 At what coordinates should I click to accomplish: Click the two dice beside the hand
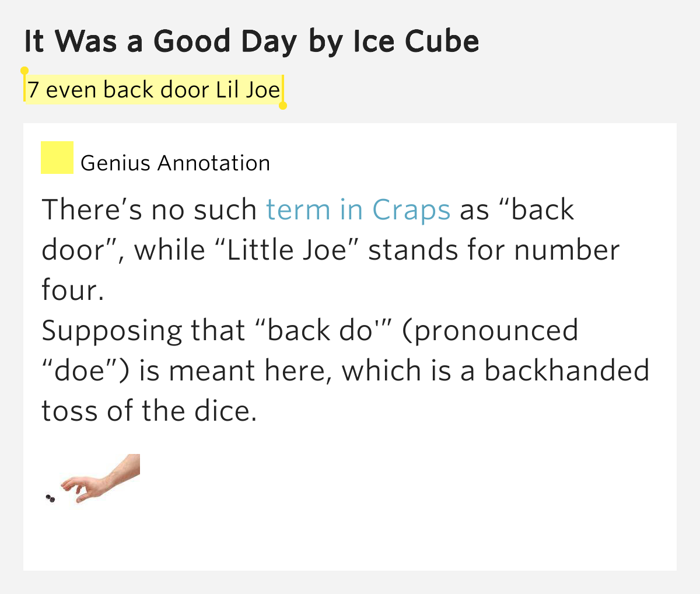pos(50,498)
